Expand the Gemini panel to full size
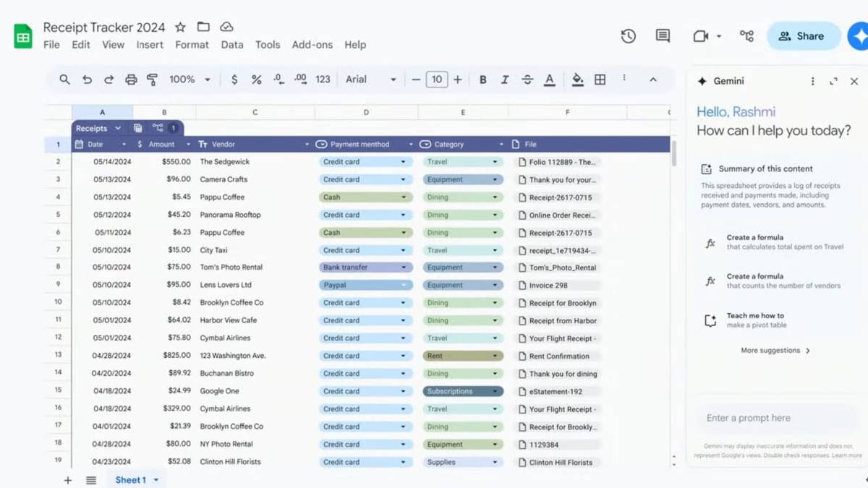This screenshot has height=488, width=868. [x=833, y=82]
